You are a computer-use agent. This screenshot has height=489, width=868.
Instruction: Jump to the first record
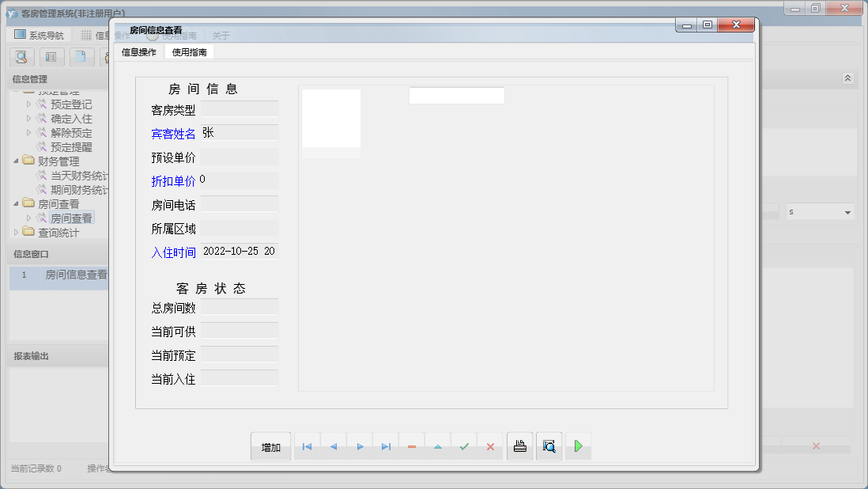[x=308, y=446]
